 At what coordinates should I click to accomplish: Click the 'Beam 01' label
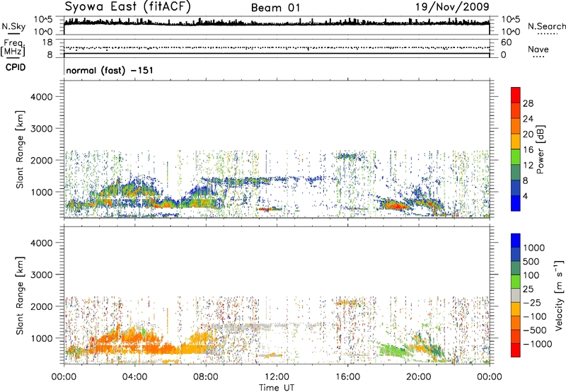click(275, 8)
